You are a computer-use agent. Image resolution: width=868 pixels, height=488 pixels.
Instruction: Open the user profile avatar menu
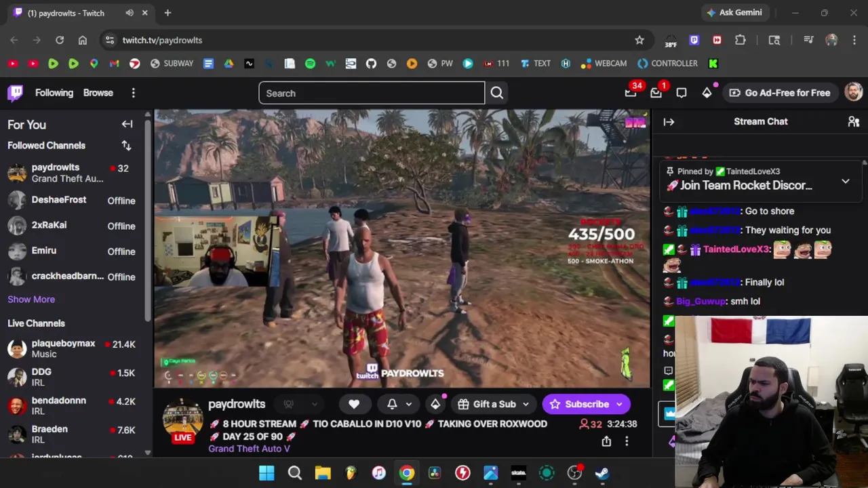[853, 93]
